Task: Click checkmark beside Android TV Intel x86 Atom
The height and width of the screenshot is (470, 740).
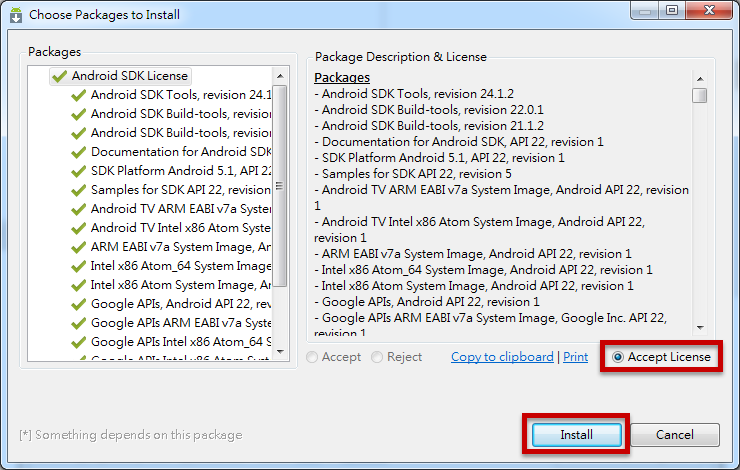Action: (x=78, y=228)
